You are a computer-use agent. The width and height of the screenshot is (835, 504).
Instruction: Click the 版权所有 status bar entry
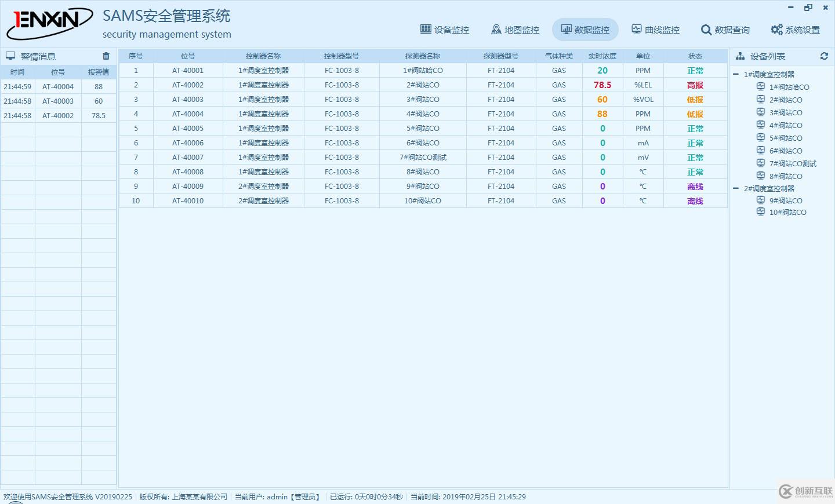click(183, 497)
